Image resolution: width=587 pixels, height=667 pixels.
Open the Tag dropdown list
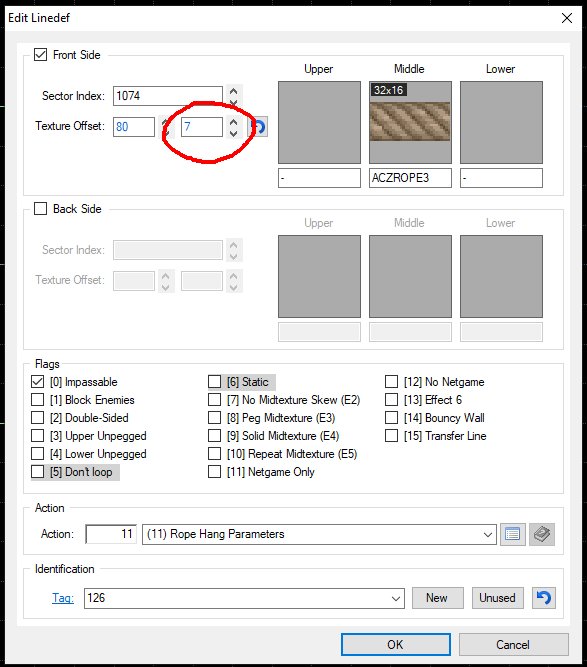pos(396,598)
